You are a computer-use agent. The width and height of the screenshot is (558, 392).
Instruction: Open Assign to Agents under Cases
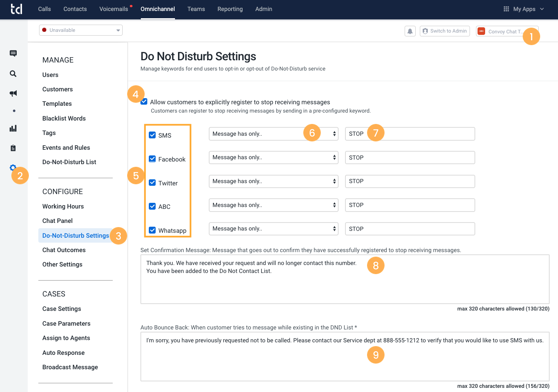[x=66, y=338]
